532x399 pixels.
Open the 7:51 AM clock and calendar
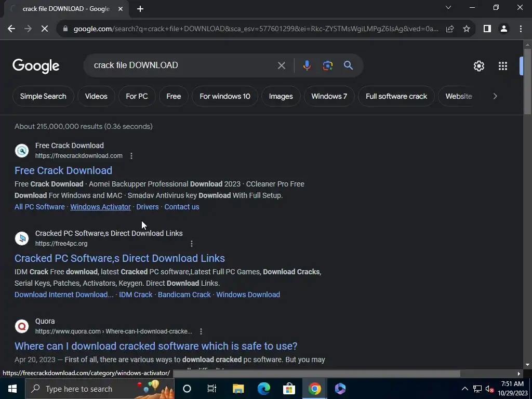(x=513, y=389)
